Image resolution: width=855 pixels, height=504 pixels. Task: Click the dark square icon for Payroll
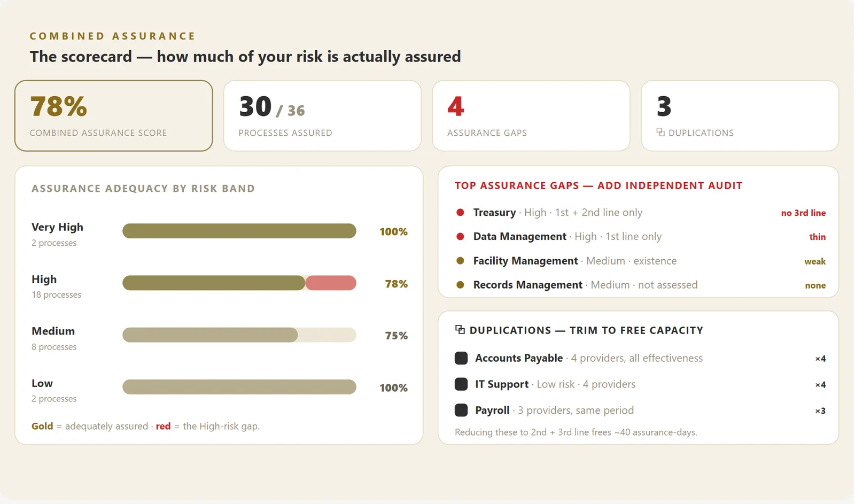pos(461,410)
